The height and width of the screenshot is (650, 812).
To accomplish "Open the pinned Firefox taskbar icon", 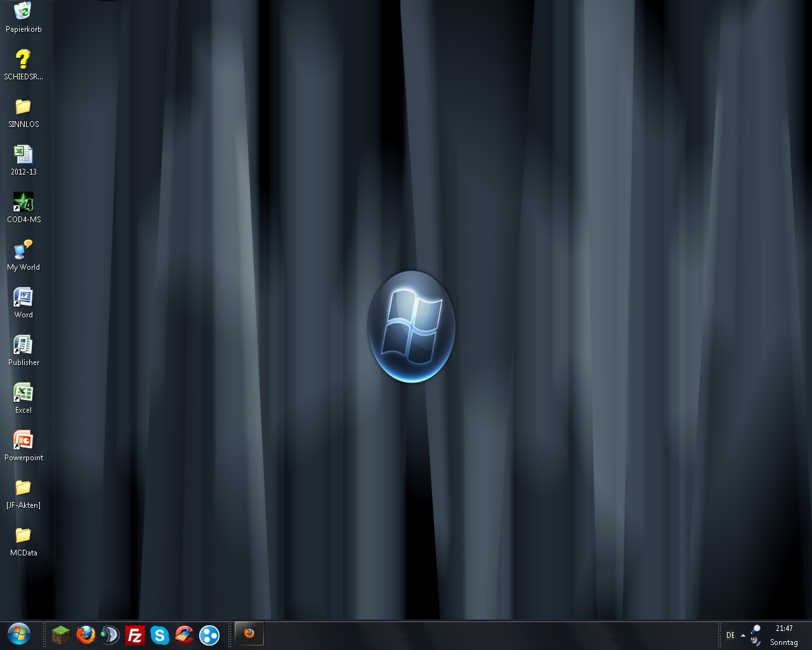I will 86,635.
